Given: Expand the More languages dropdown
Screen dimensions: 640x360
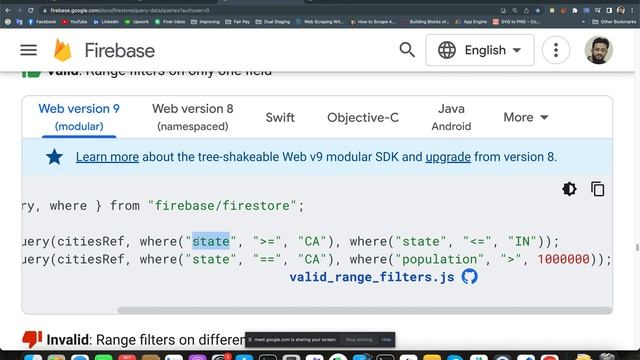Looking at the screenshot, I should click(x=526, y=118).
